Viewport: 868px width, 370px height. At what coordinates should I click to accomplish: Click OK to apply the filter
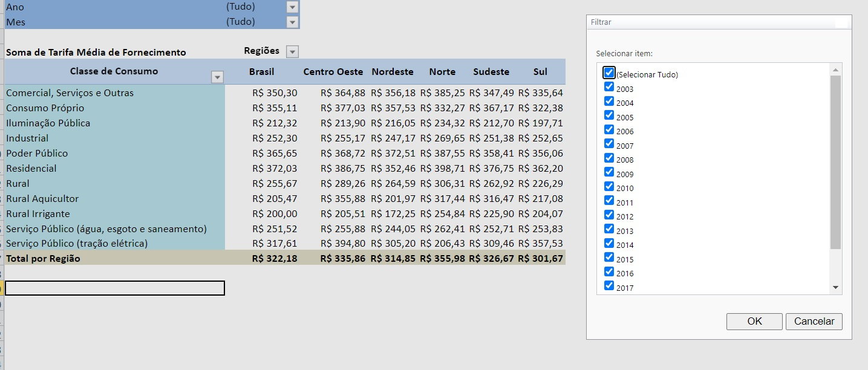[754, 322]
